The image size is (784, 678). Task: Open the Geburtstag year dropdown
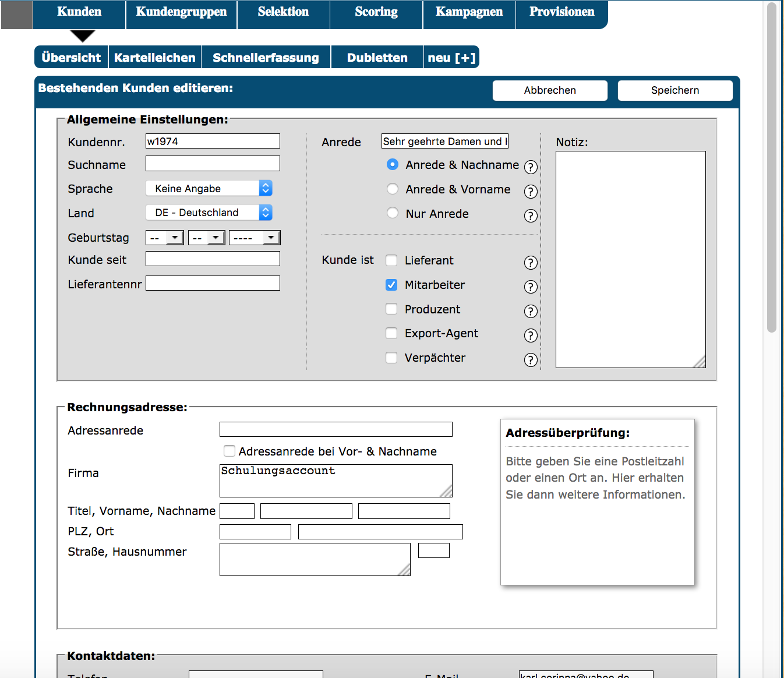click(x=255, y=238)
